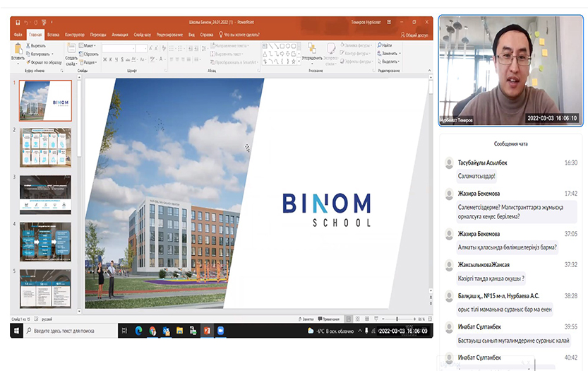Open Zoom app from the Windows taskbar
Viewport: 588px width, 371px height.
(x=220, y=330)
